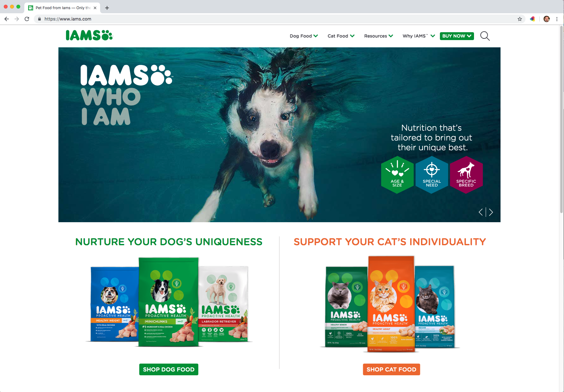Click the address bar URL field

click(x=278, y=19)
